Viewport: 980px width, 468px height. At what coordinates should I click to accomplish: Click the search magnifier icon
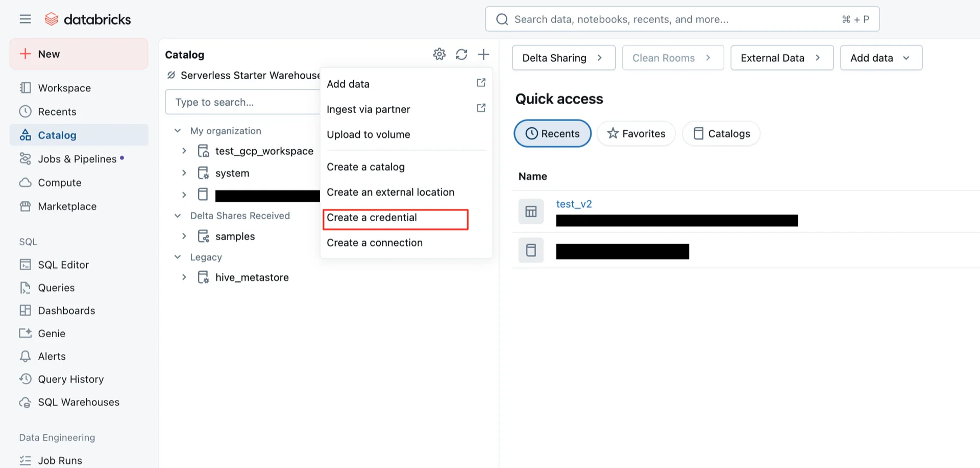502,19
